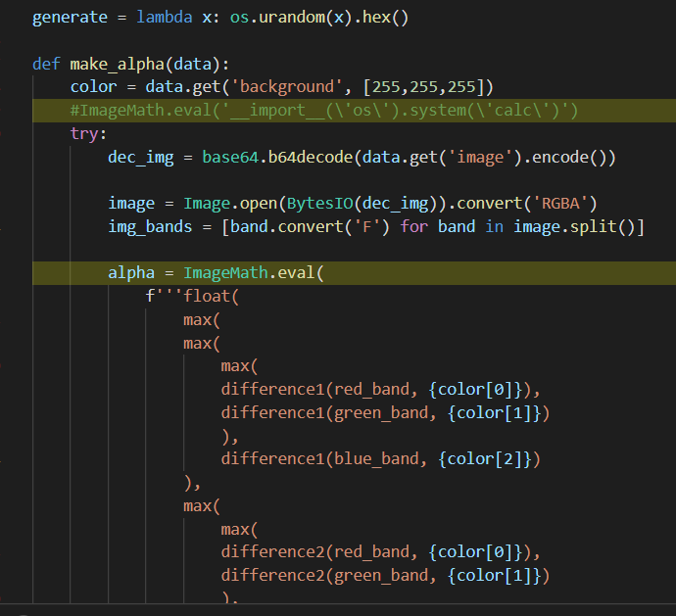
Task: Click 'dec_img' in the base64 decode assignment
Action: (x=141, y=158)
